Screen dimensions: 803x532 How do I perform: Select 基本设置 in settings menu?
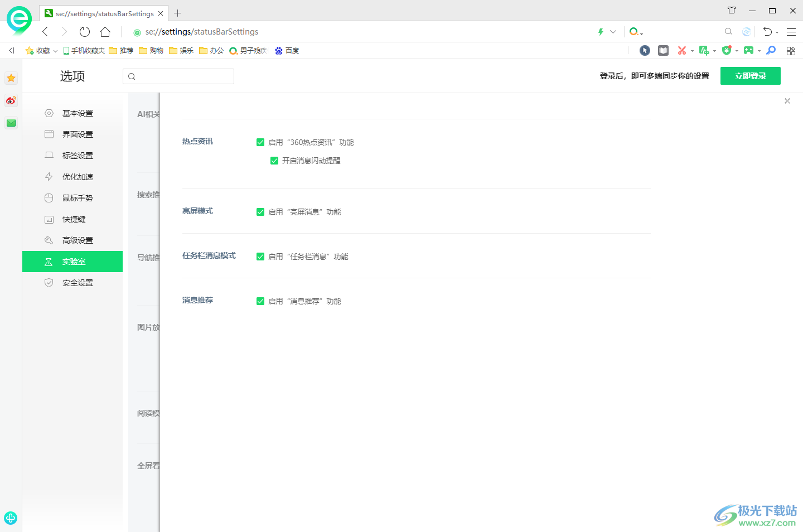72,113
